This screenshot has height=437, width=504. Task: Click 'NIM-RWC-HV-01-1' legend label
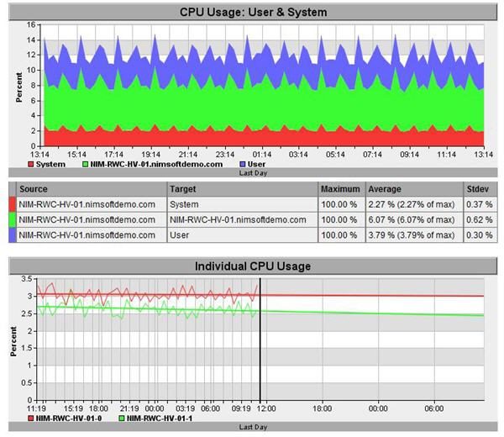tap(160, 419)
